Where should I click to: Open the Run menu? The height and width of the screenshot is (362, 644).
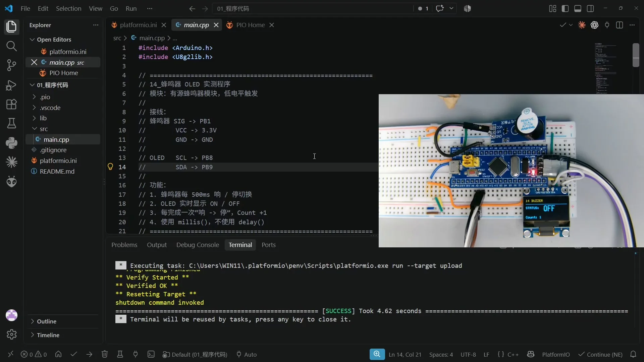(131, 8)
